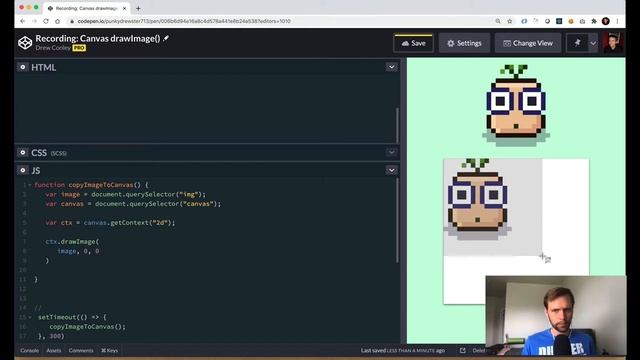Click the line with querySelector("img")

pyautogui.click(x=125, y=194)
